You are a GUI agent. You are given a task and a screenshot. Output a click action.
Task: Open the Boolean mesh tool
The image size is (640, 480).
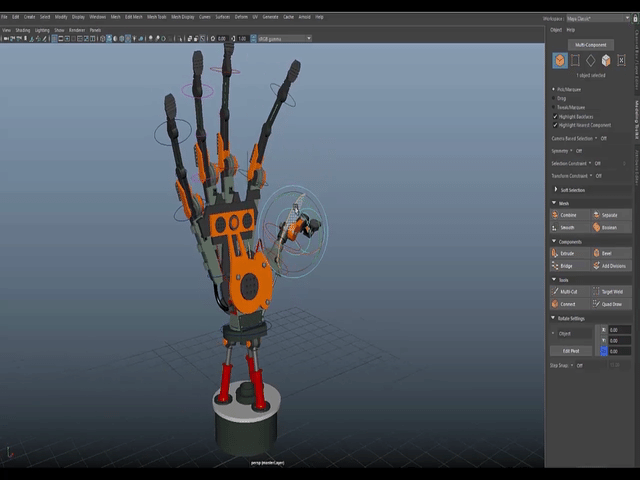pos(609,227)
